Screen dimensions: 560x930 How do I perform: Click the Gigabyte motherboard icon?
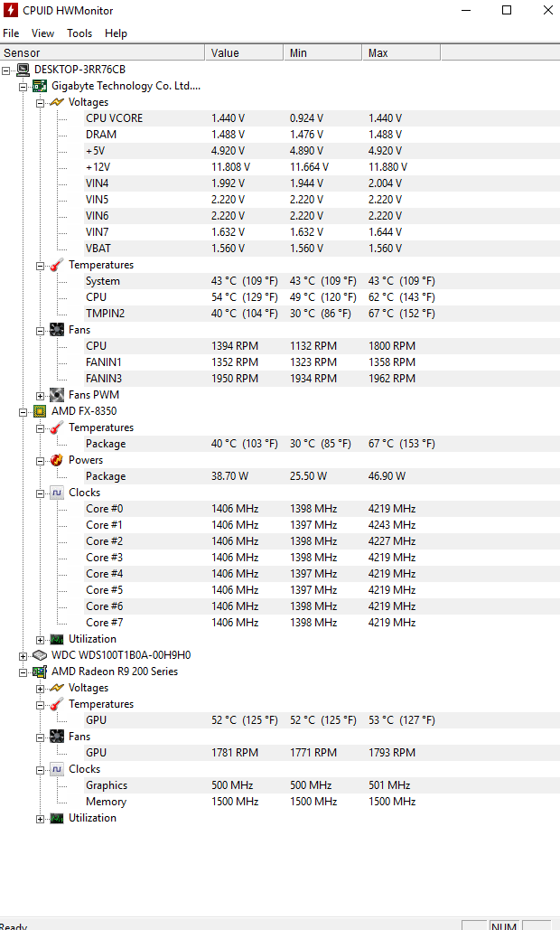(x=40, y=86)
